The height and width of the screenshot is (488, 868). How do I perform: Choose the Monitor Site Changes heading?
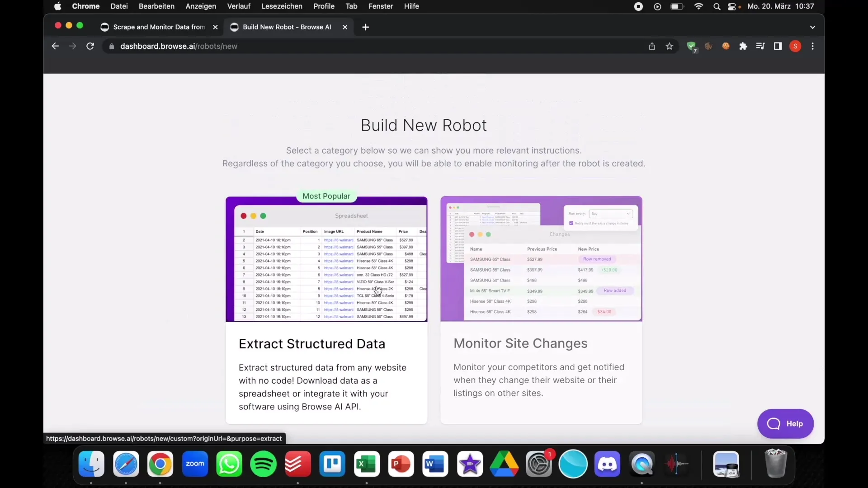[x=520, y=343]
